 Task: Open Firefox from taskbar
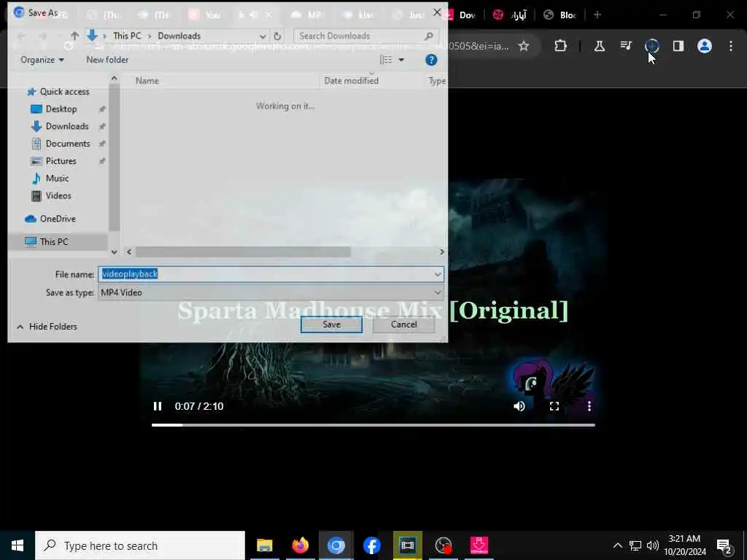click(300, 545)
